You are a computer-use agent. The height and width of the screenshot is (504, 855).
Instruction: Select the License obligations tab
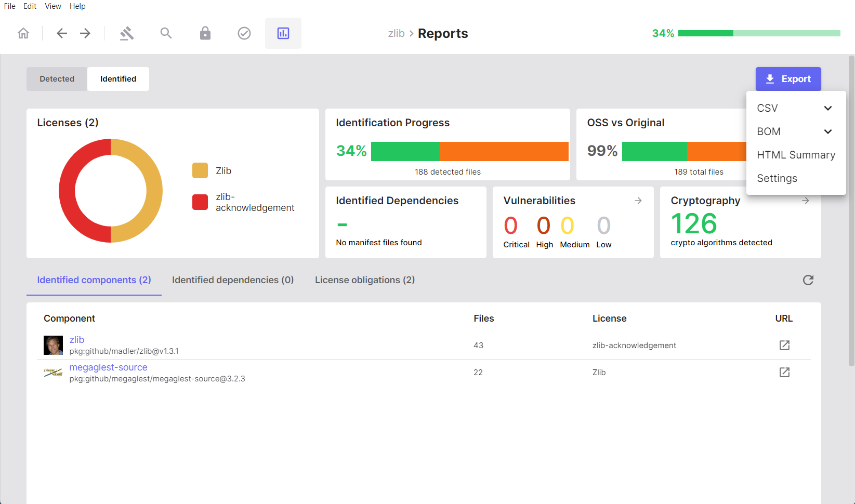pyautogui.click(x=365, y=280)
